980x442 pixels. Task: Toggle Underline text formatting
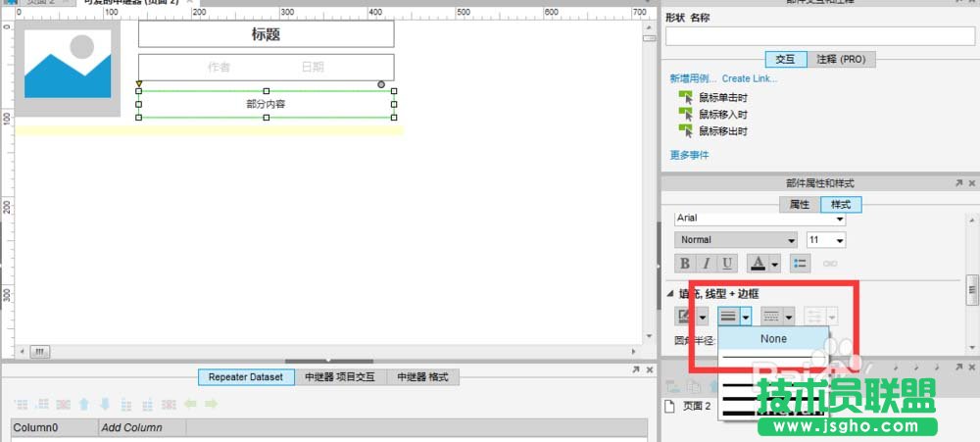click(726, 264)
